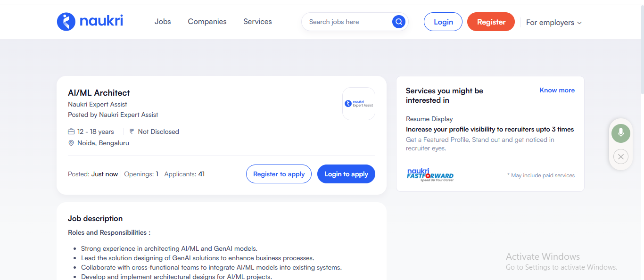Open the "Know more" link
Viewport: 644px width, 280px height.
[557, 90]
